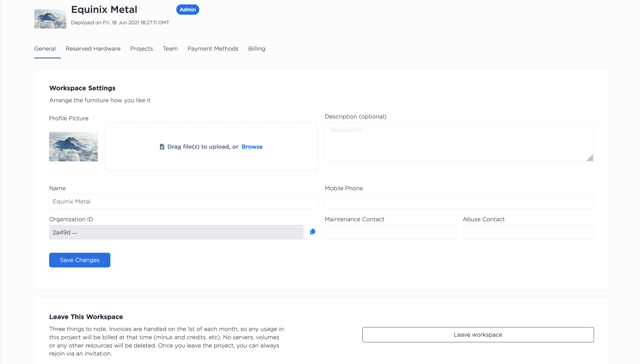Click the Maintenance Contact input field
The image size is (640, 364).
(390, 232)
